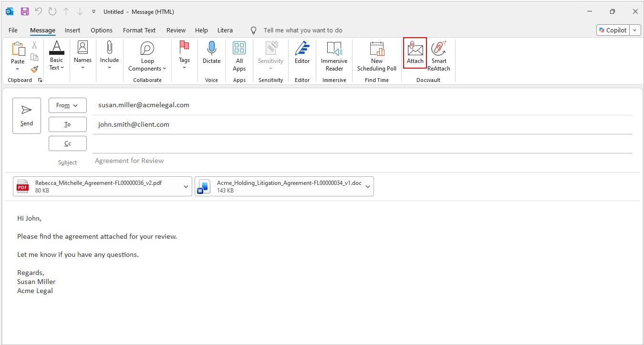The width and height of the screenshot is (644, 345).
Task: Start Dictate with the microphone icon
Action: (211, 52)
